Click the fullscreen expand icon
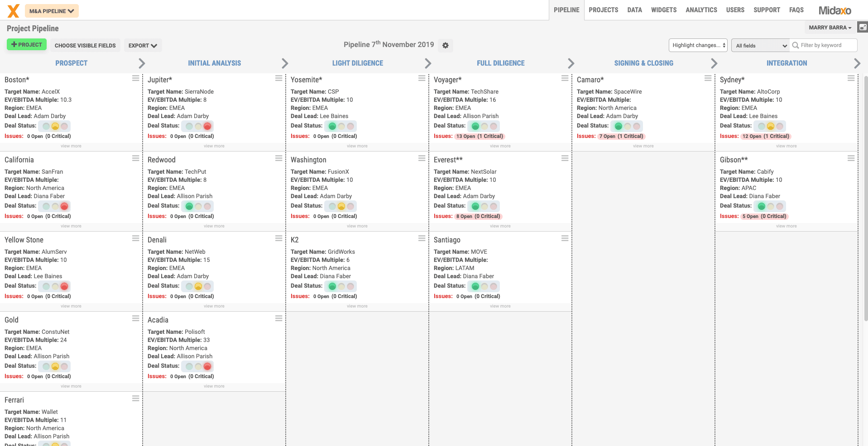 (863, 28)
